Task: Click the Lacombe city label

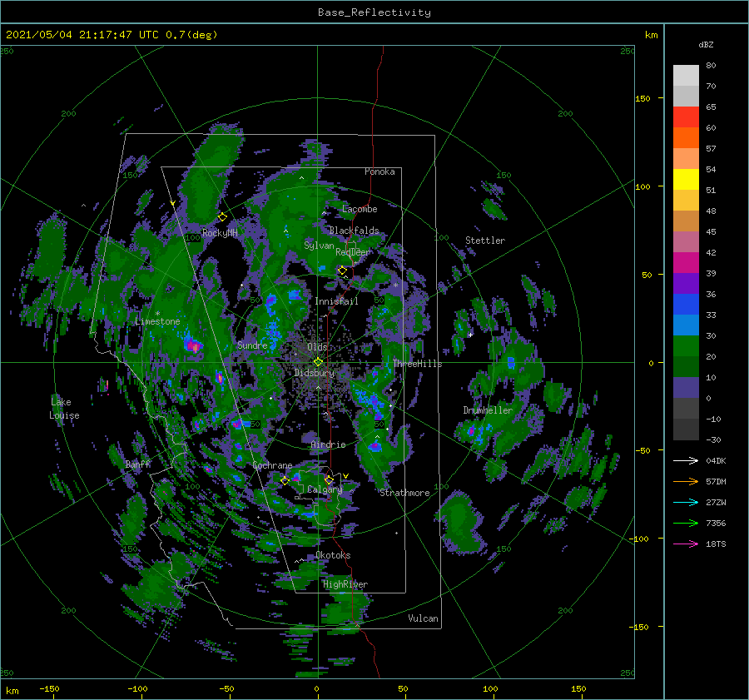Action: coord(360,209)
